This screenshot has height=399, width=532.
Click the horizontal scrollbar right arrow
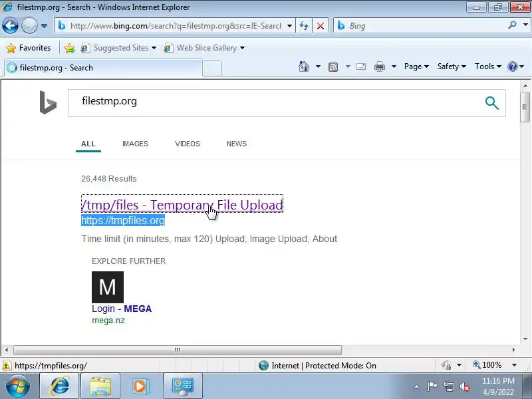click(513, 350)
